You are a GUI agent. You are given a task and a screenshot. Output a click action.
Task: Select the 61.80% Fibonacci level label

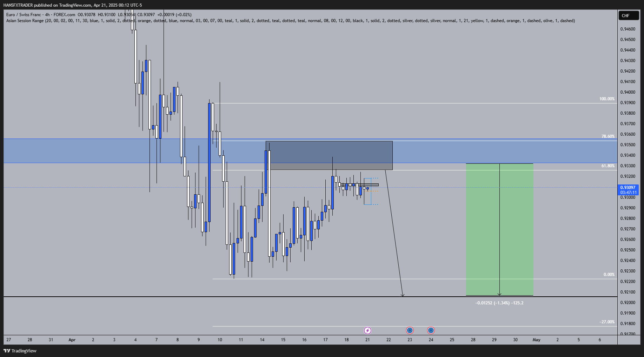point(608,166)
